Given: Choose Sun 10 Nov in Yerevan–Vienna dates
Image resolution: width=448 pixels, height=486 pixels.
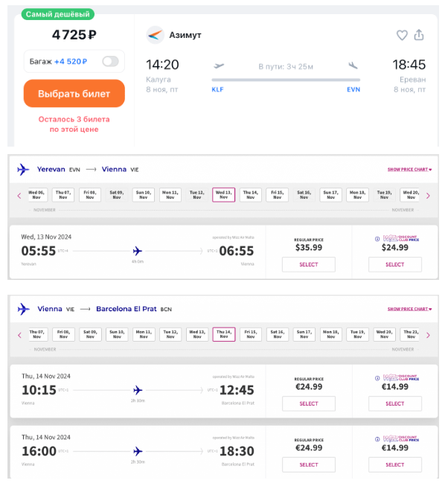Looking at the screenshot, I should [x=143, y=195].
